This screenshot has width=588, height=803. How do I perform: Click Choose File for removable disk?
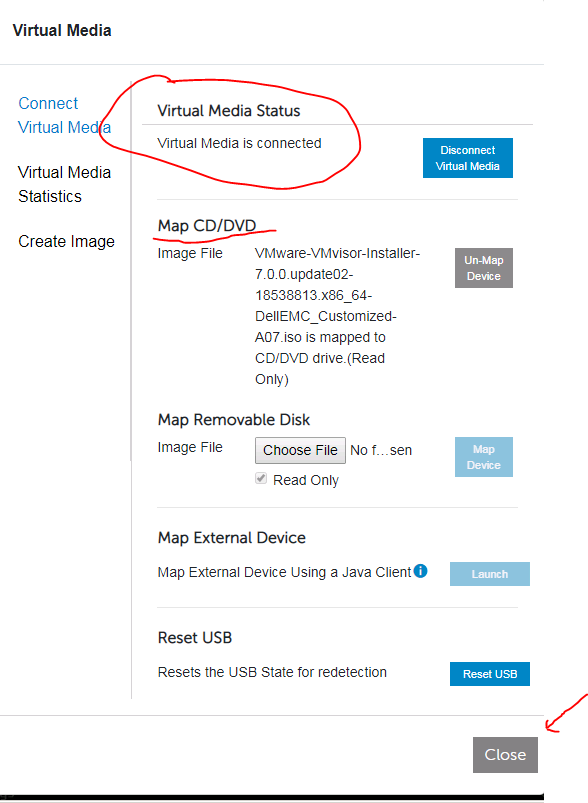[x=300, y=450]
